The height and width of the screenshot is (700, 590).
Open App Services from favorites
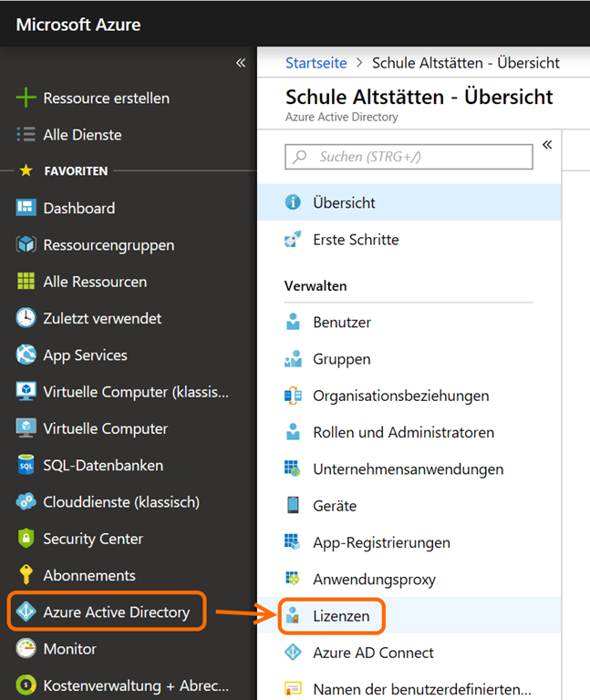[x=85, y=355]
